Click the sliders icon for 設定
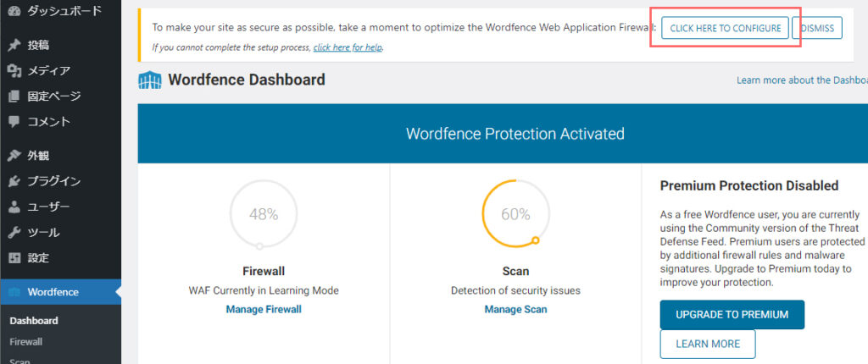 click(x=14, y=258)
